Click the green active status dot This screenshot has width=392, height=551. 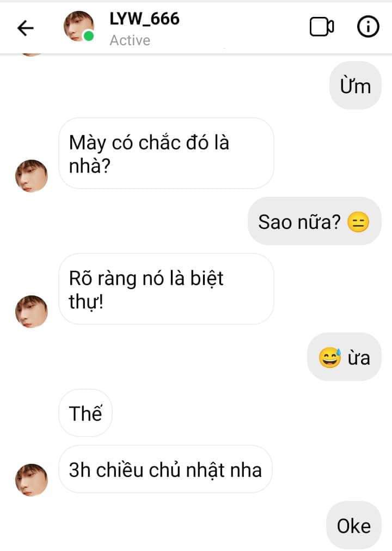click(x=88, y=37)
